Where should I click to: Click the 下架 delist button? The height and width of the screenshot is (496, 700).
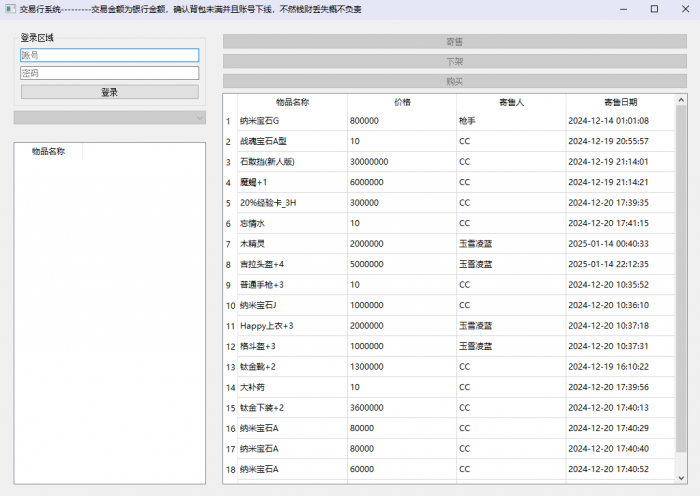[454, 61]
